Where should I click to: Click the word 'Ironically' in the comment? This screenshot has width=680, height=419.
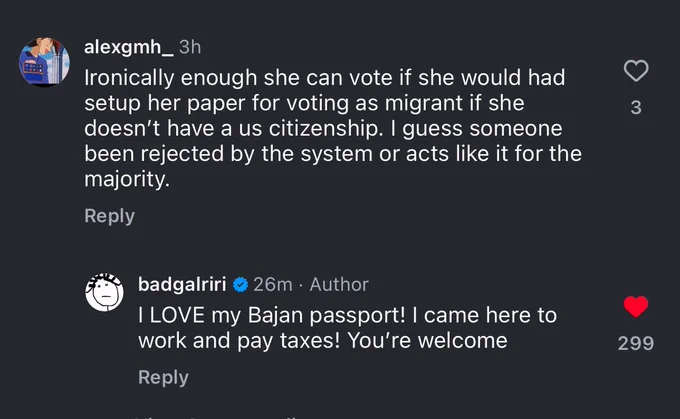coord(129,78)
